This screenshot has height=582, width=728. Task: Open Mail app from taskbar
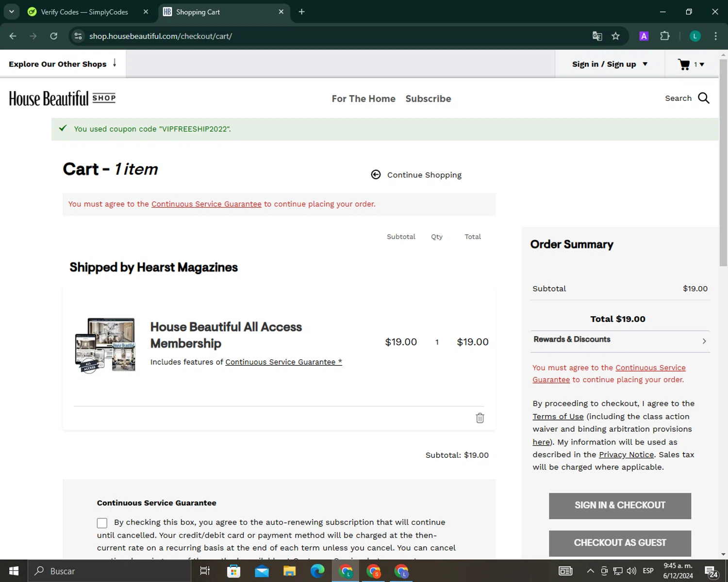click(x=262, y=571)
